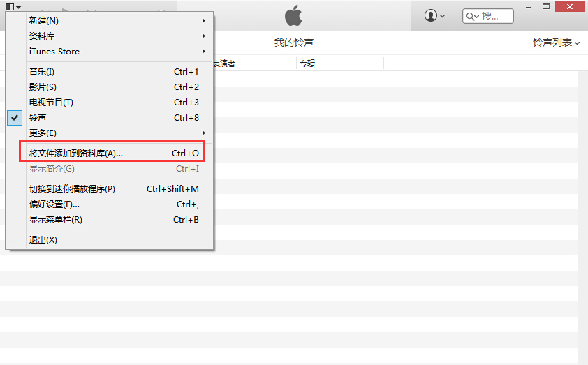Open the iTunes window menu icon
588x365 pixels.
[x=13, y=7]
